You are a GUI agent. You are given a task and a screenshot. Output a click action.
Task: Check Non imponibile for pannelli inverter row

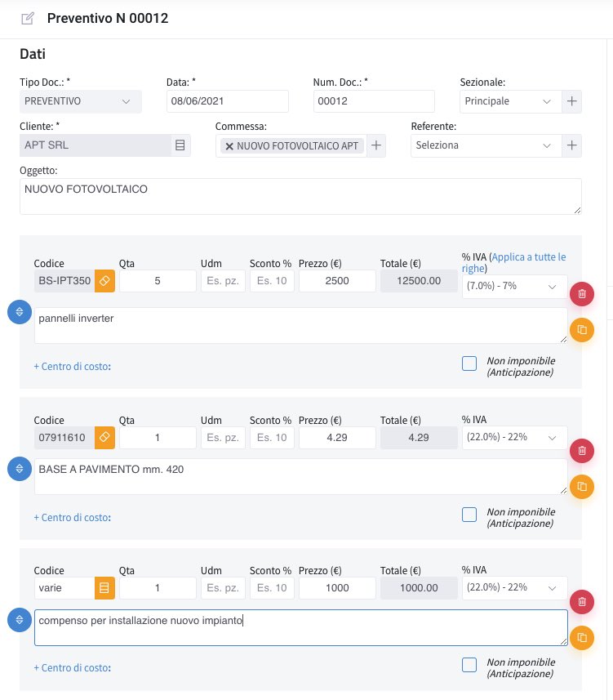469,363
